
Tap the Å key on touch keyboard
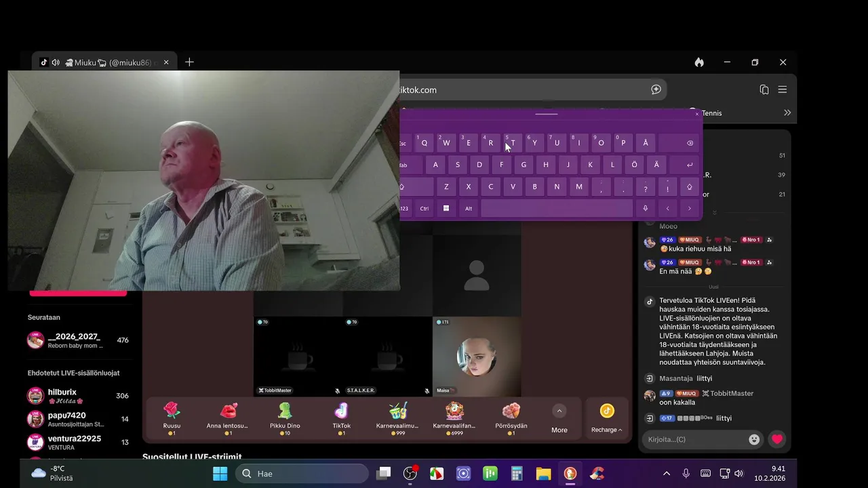(646, 143)
